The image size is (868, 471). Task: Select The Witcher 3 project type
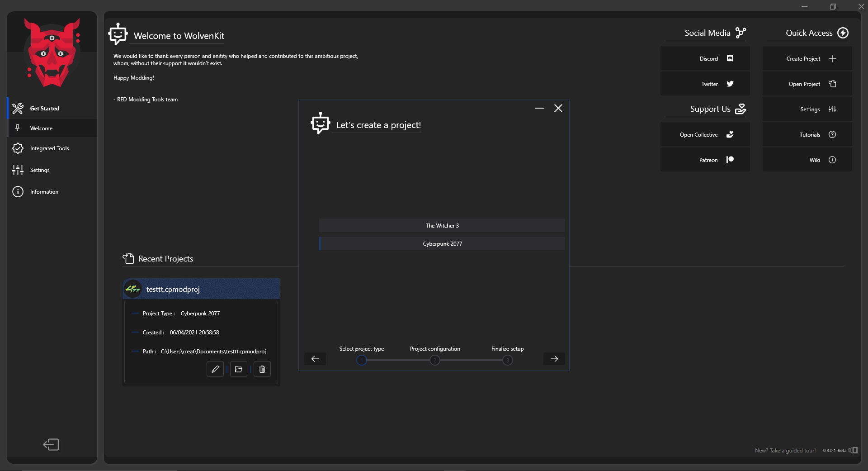[442, 225]
